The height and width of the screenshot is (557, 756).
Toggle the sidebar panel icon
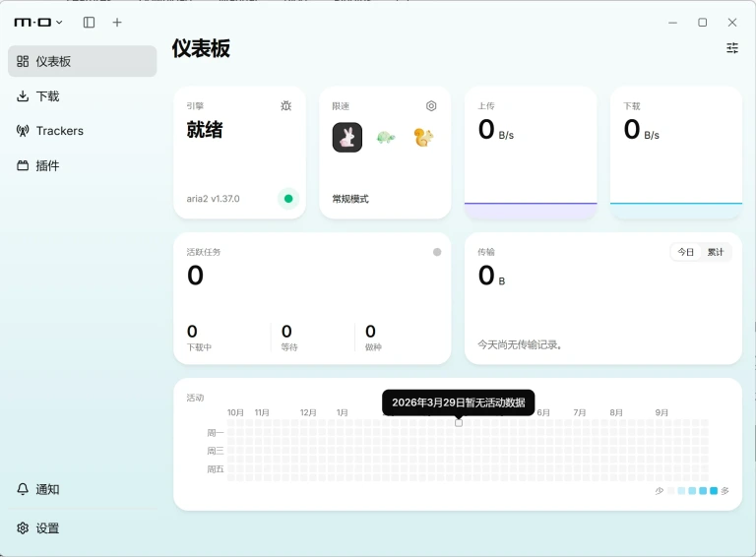tap(90, 23)
